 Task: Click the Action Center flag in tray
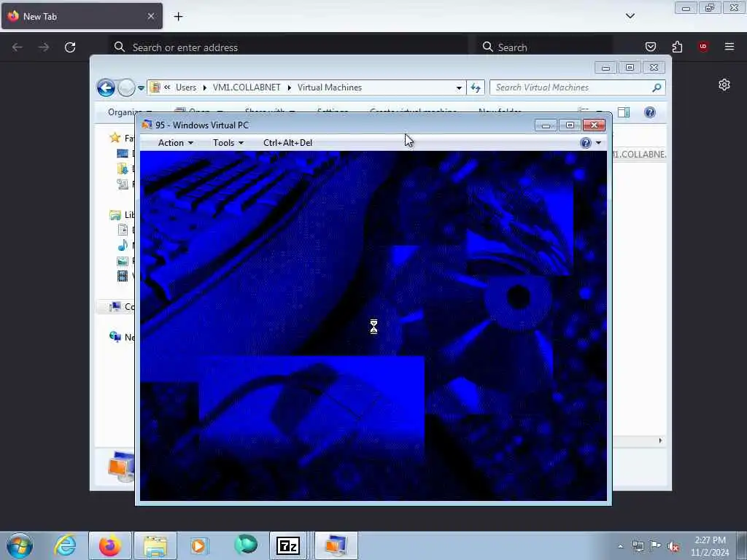656,546
